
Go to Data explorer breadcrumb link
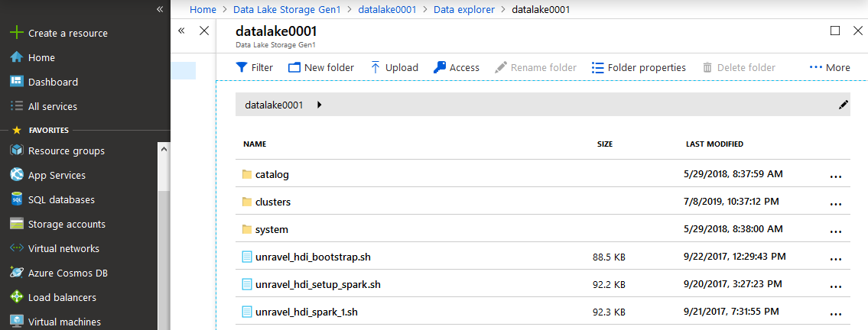pyautogui.click(x=464, y=9)
